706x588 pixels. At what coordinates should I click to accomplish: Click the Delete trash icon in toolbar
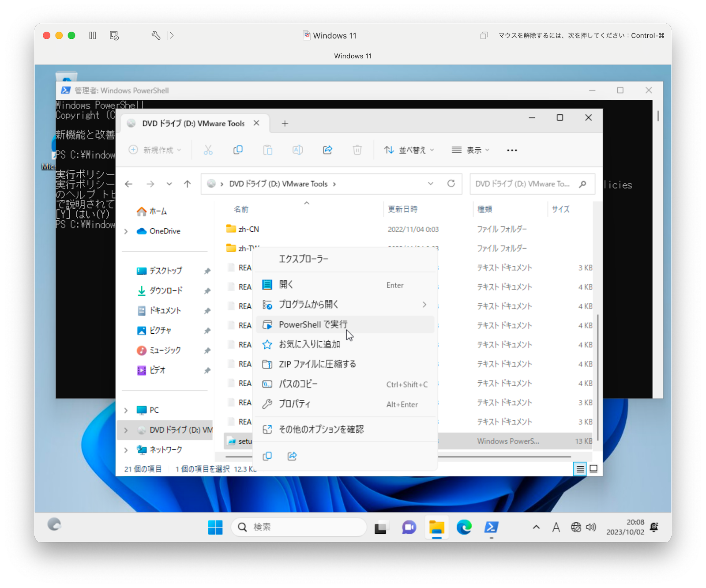[x=357, y=150]
